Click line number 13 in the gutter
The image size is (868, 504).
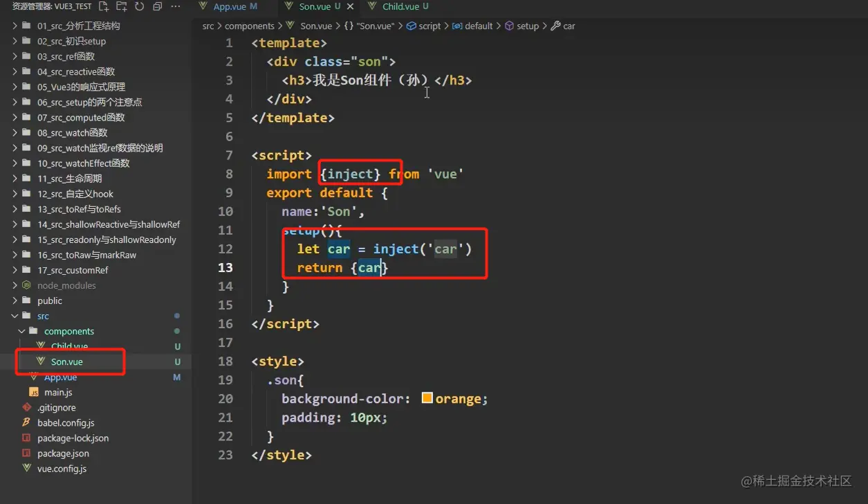pos(225,267)
